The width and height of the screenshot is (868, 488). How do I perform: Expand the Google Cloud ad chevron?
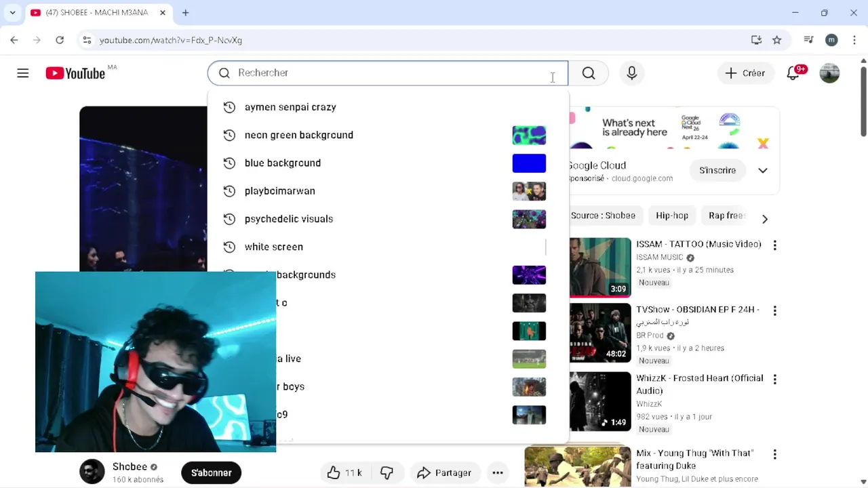pos(763,170)
